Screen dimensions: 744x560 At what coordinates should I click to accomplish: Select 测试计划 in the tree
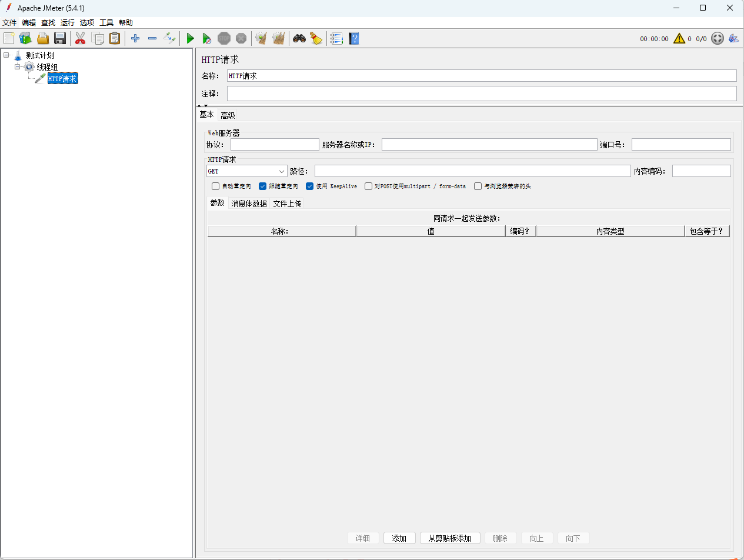[x=39, y=55]
